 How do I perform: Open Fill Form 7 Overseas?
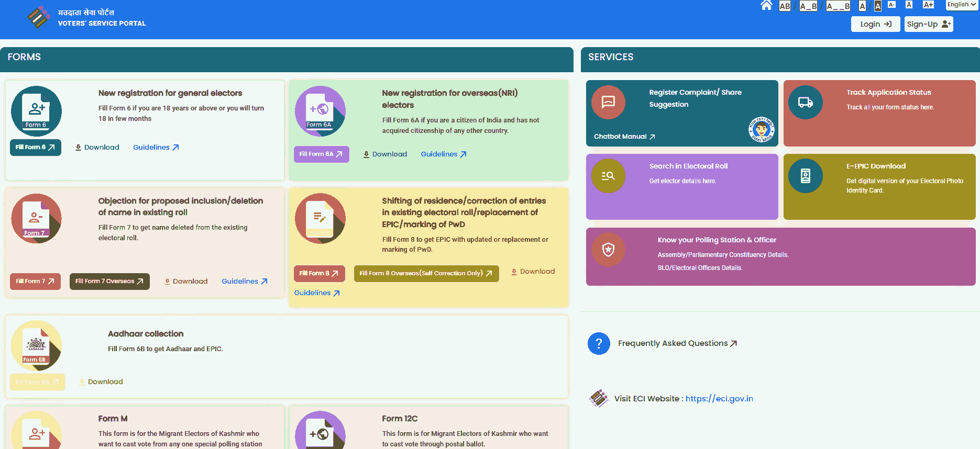click(x=109, y=282)
